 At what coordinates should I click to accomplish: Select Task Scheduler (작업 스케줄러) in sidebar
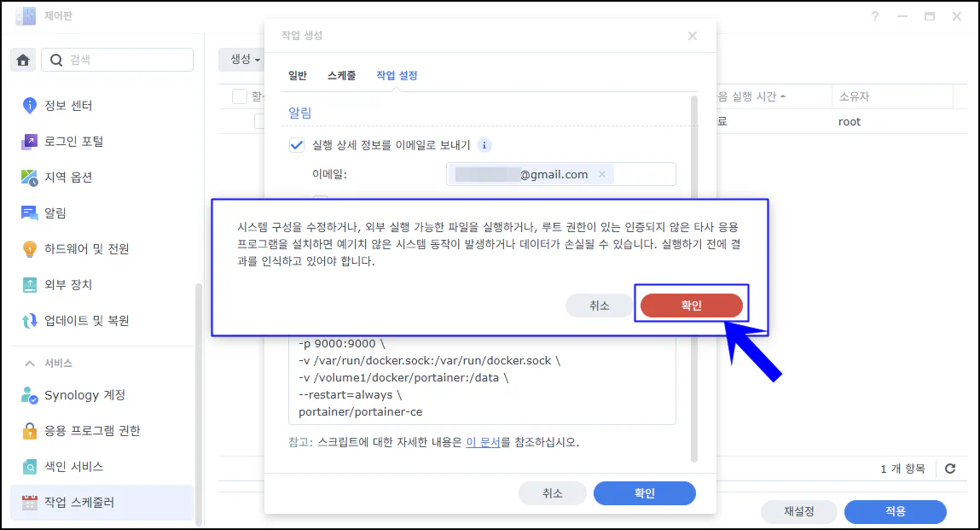[x=101, y=503]
